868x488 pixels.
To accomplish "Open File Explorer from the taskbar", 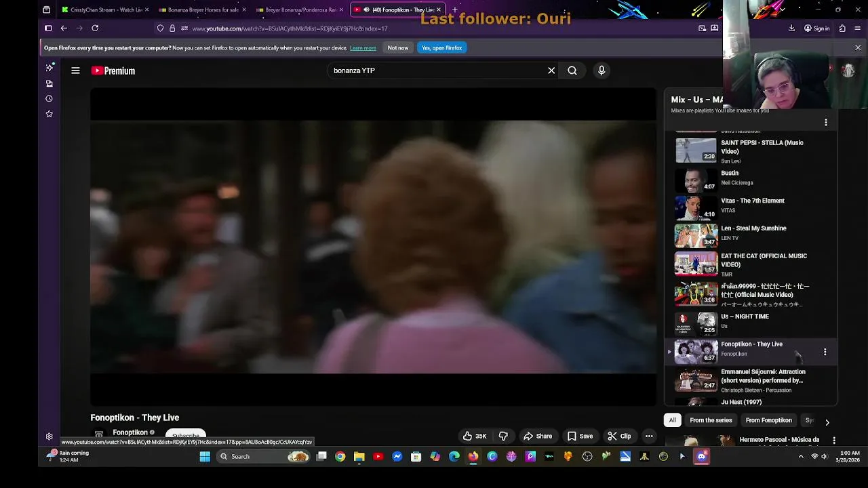I will pyautogui.click(x=359, y=457).
